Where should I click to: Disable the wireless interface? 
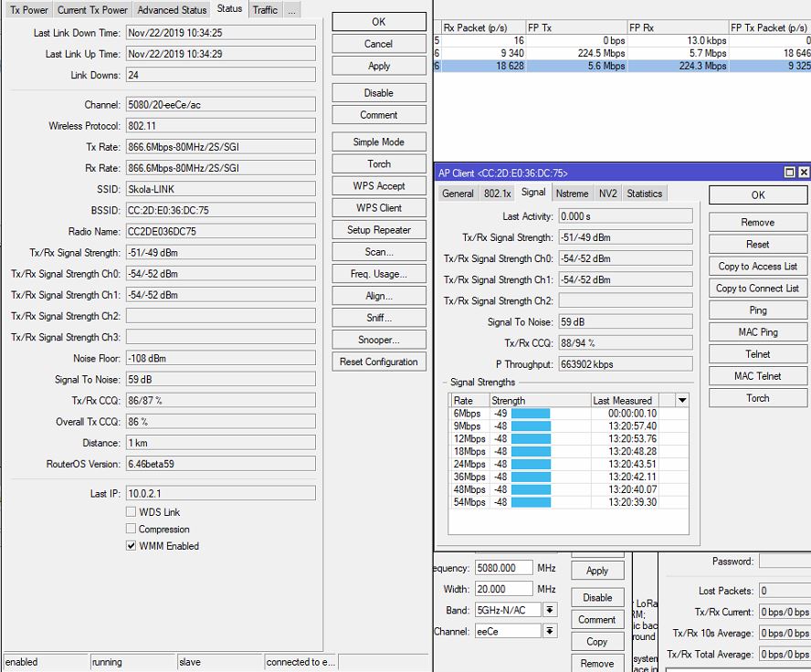click(x=379, y=93)
